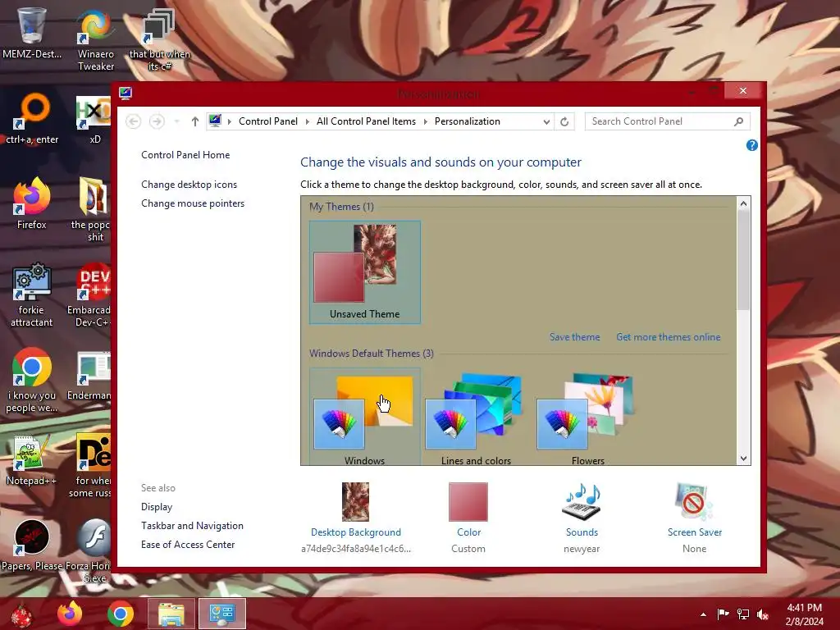
Task: Open the Personalization help question mark icon
Action: [751, 145]
